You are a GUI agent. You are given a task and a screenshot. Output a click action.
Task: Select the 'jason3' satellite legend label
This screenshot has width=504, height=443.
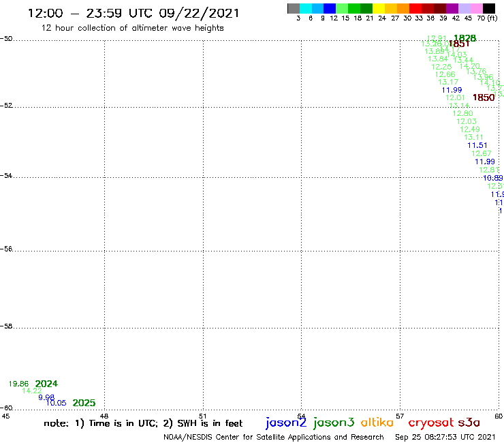coord(334,423)
